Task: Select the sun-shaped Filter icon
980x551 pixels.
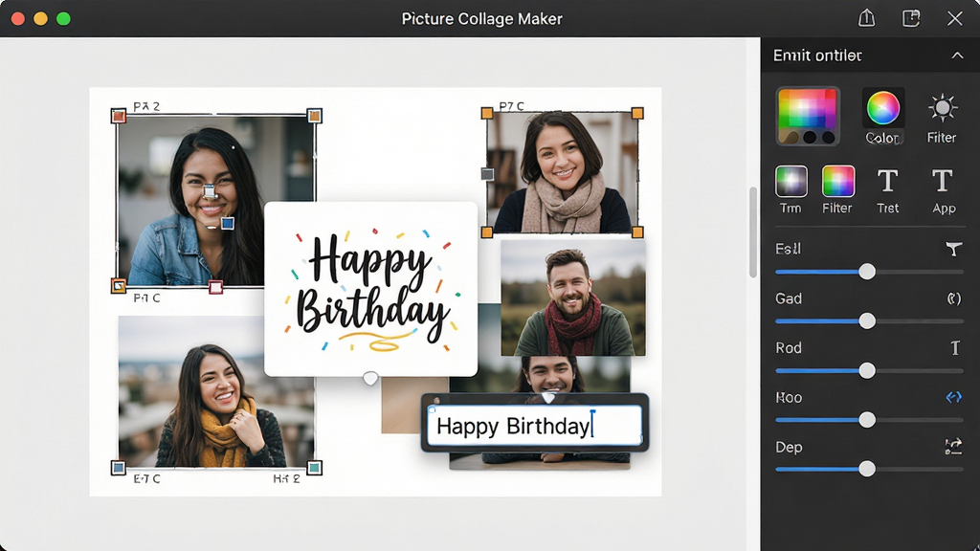Action: click(x=942, y=108)
